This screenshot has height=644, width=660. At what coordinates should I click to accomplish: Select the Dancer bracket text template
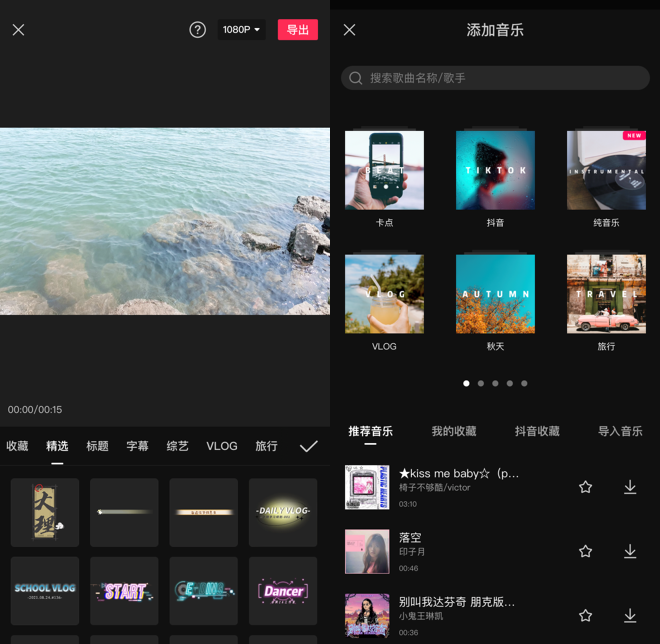pyautogui.click(x=283, y=591)
